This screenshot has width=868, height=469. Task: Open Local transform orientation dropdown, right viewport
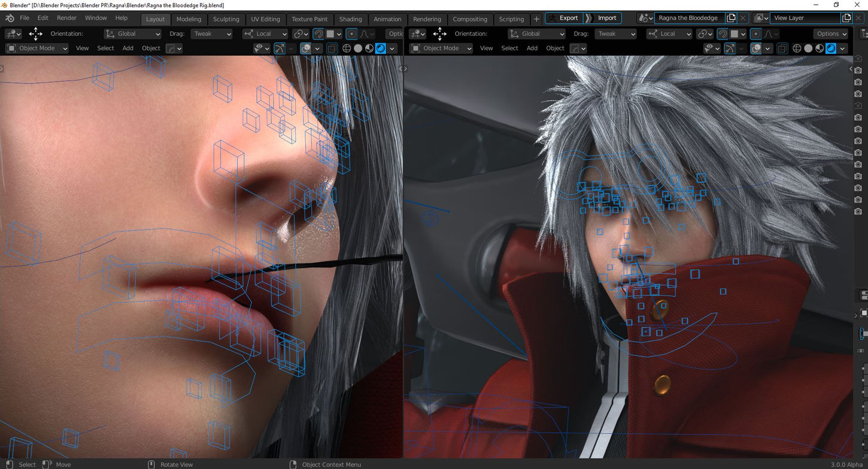tap(669, 33)
